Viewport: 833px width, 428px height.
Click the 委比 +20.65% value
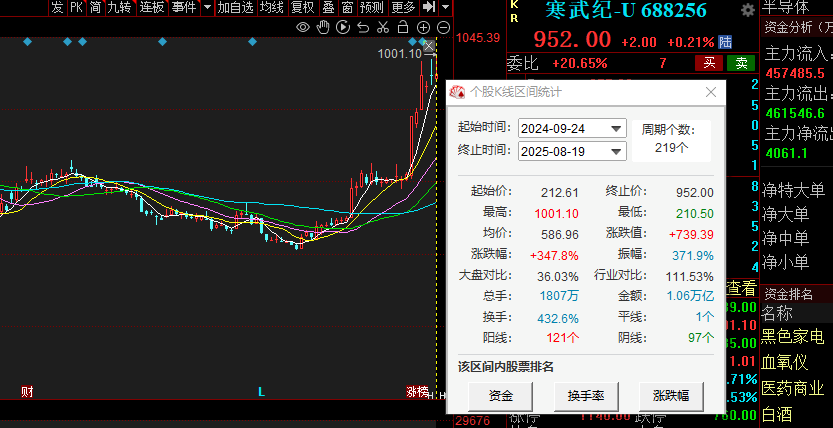point(580,64)
